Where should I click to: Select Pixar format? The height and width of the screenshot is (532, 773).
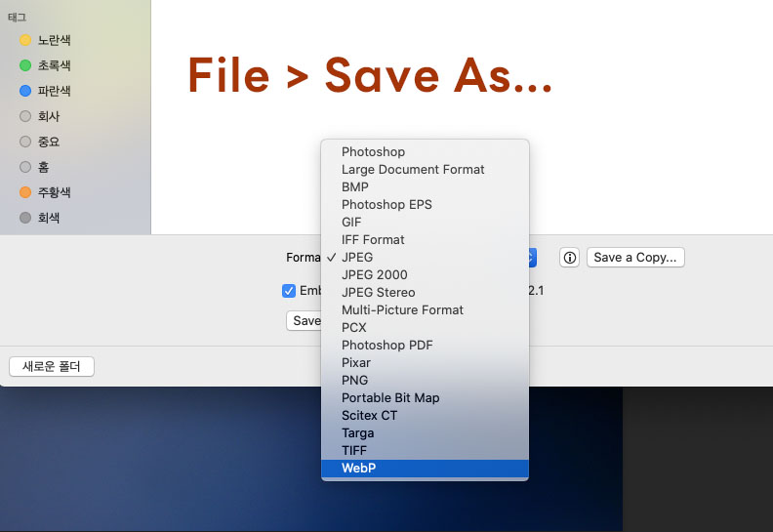click(425, 363)
